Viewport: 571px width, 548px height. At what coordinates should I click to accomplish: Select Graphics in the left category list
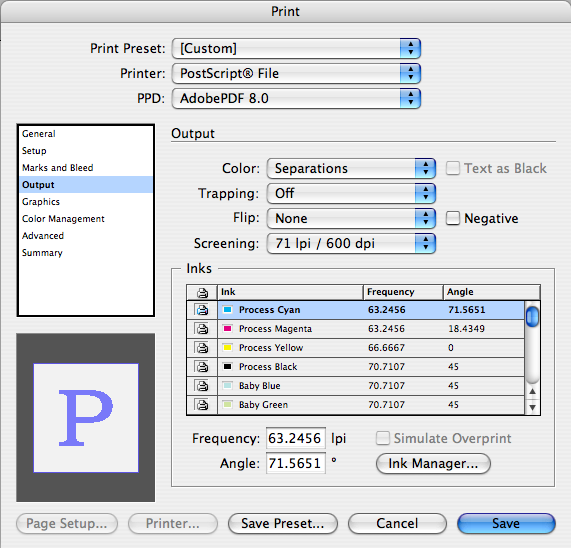pos(41,202)
